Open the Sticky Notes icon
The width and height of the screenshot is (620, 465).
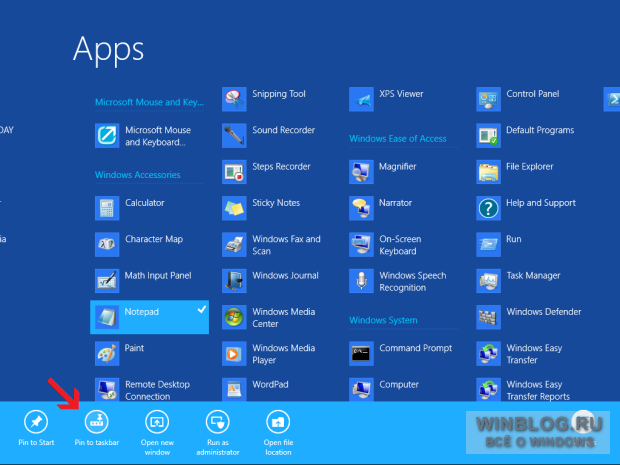coord(234,208)
